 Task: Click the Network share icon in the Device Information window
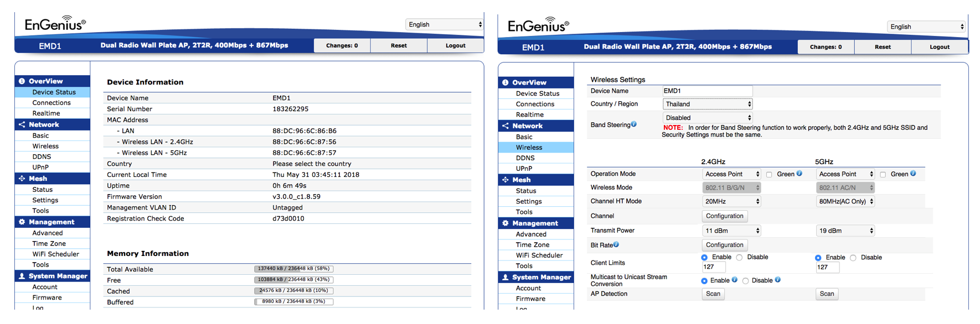(22, 125)
